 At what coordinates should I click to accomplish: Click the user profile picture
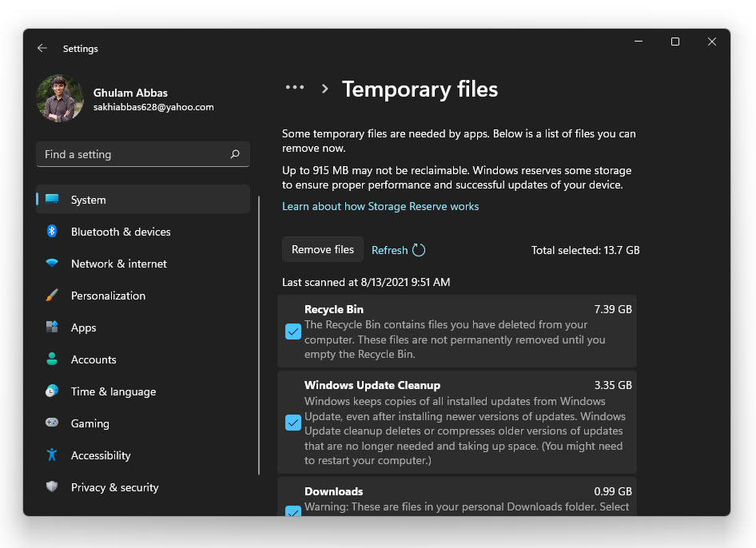(x=60, y=98)
